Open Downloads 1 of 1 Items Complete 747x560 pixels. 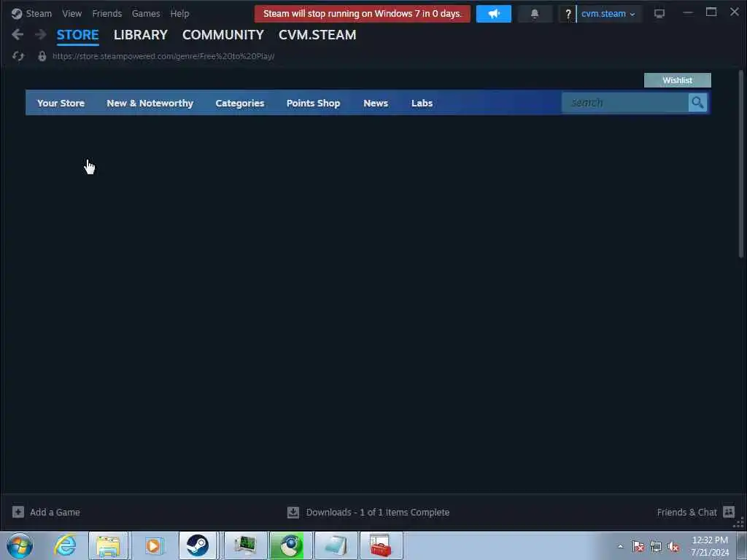[377, 512]
